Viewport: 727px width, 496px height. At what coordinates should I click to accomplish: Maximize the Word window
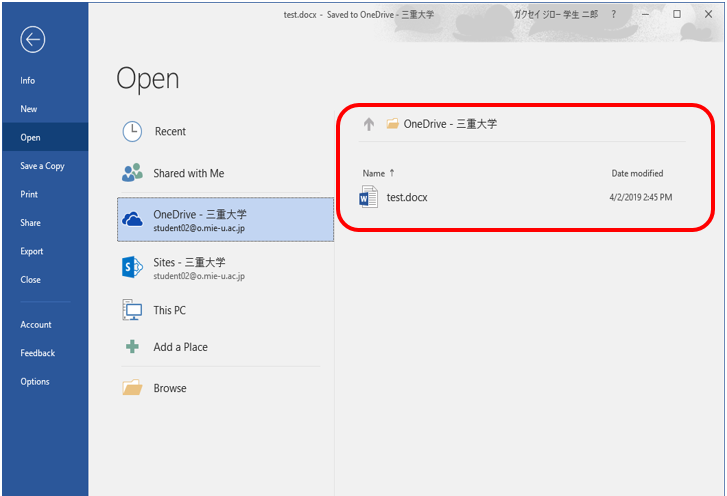[677, 14]
